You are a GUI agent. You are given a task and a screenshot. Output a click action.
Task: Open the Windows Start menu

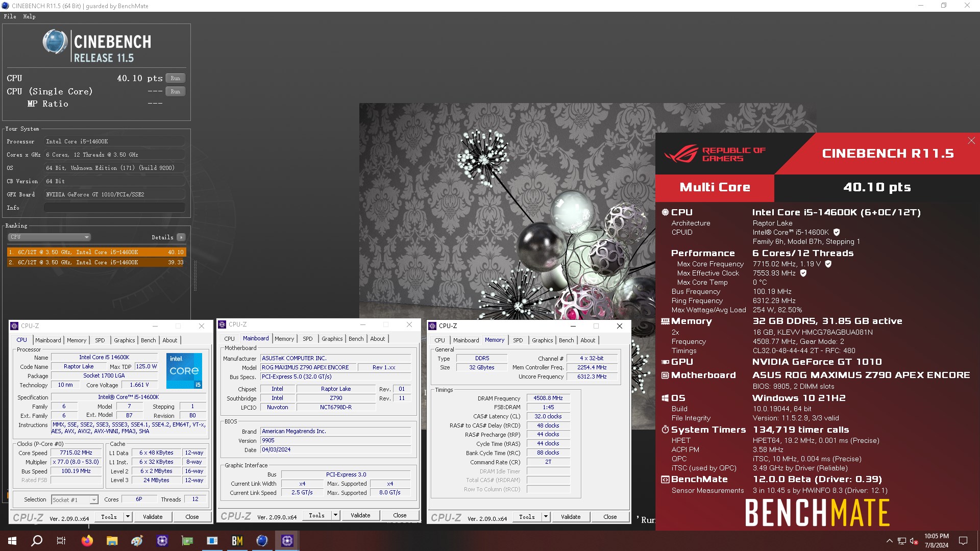[x=12, y=541]
